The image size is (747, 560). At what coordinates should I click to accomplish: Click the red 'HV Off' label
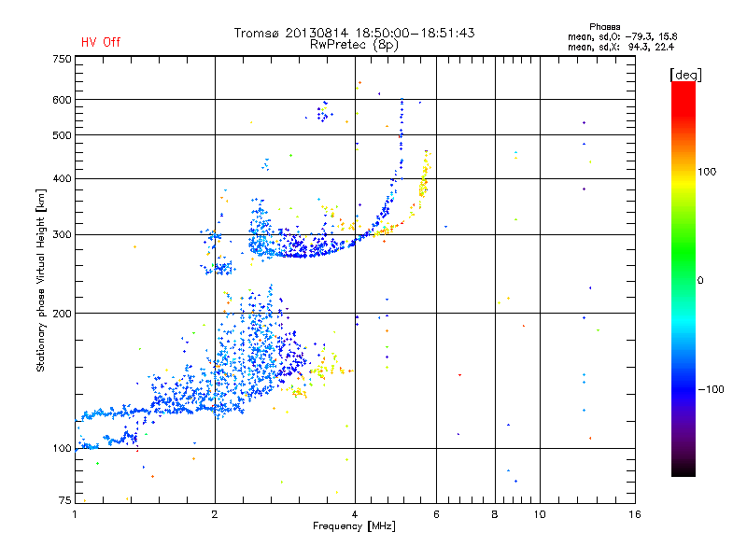[101, 42]
